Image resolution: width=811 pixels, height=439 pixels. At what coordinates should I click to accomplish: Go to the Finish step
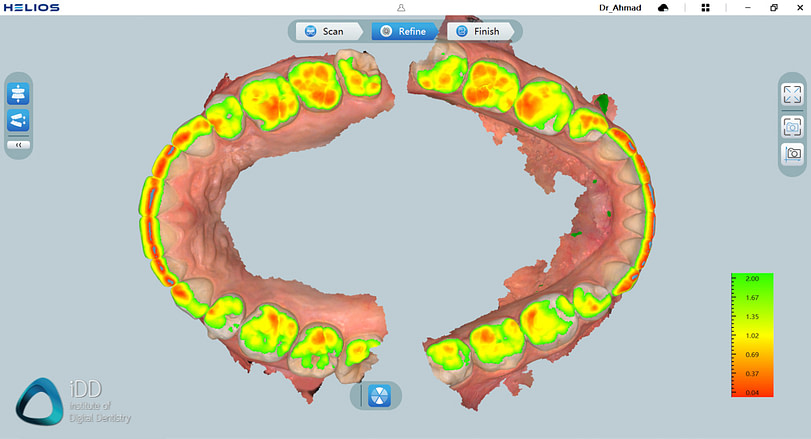(x=478, y=31)
